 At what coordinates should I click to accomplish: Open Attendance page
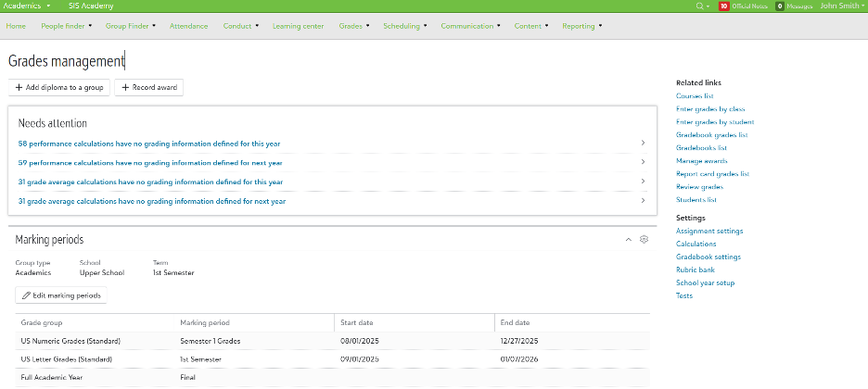(189, 26)
